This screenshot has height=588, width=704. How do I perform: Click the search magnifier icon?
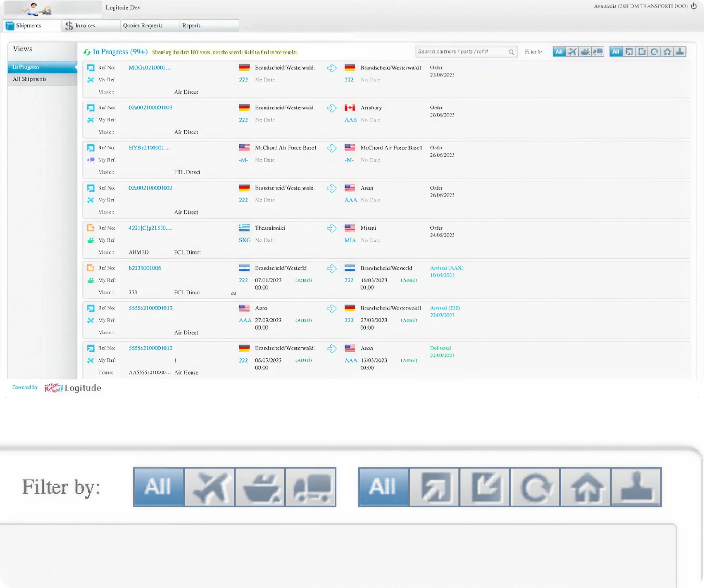tap(512, 52)
